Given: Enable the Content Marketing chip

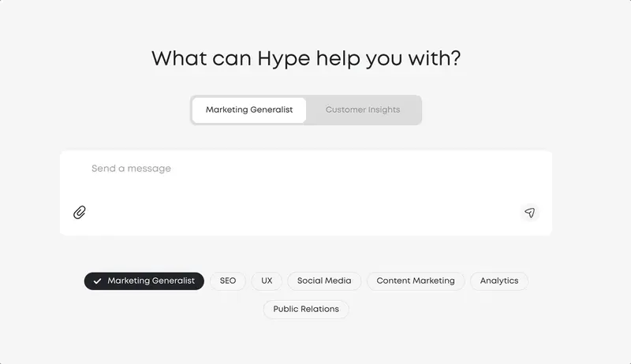Looking at the screenshot, I should 416,280.
